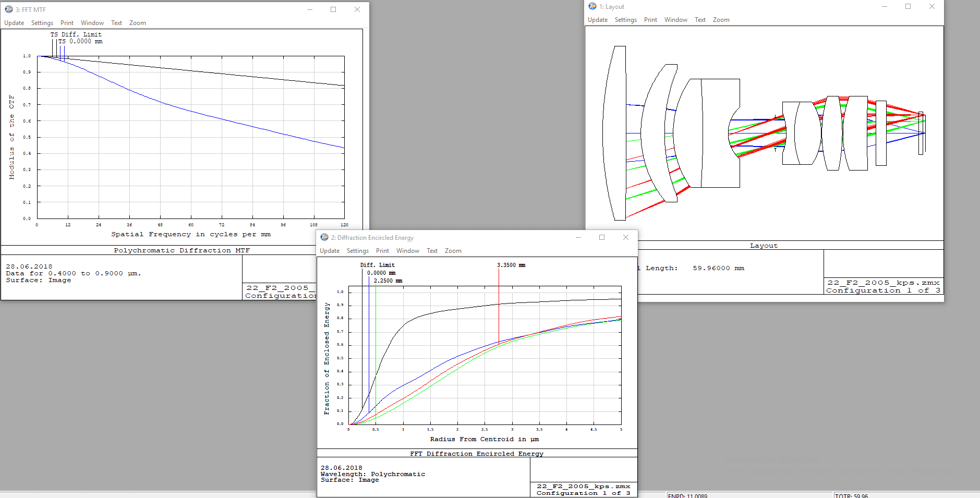
Task: Maximize the Diffraction Encircled Energy window
Action: (602, 237)
